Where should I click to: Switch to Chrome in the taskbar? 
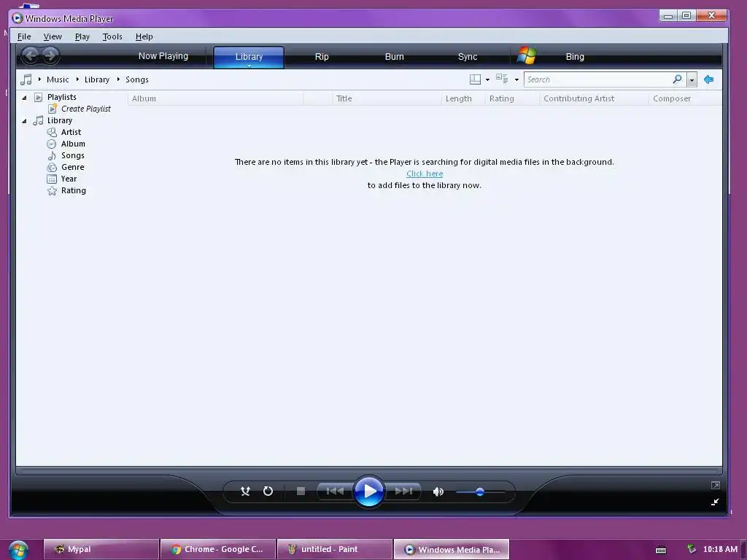218,549
